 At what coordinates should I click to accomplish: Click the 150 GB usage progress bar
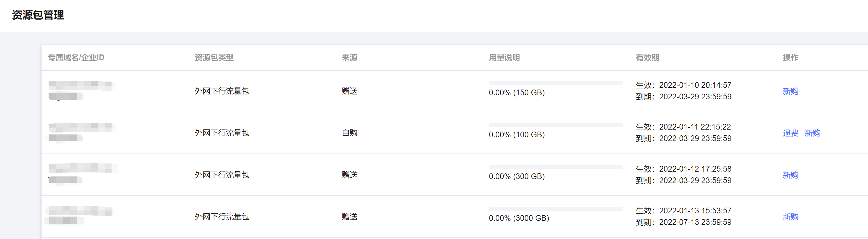coord(556,83)
